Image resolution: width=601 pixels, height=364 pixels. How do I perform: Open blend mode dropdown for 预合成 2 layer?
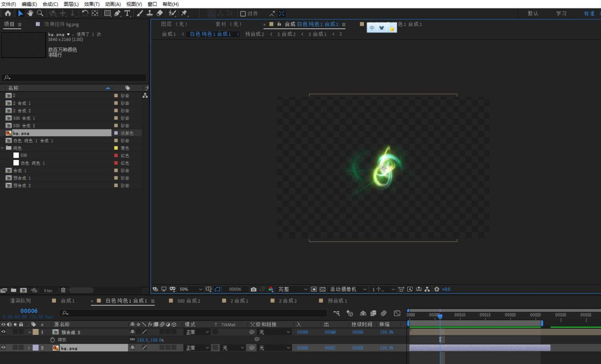click(x=197, y=332)
